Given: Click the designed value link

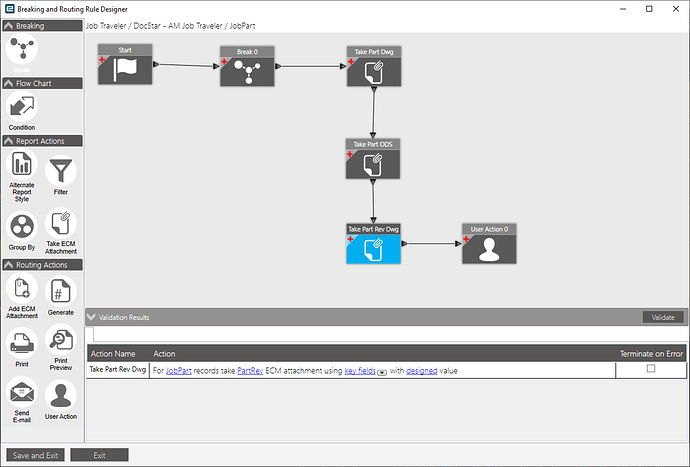Looking at the screenshot, I should click(422, 371).
